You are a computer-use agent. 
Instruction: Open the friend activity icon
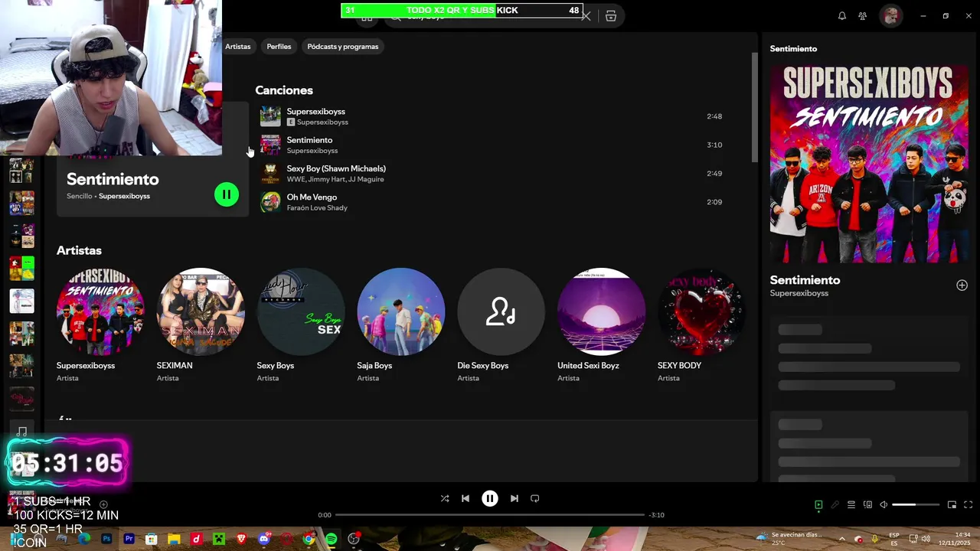863,16
